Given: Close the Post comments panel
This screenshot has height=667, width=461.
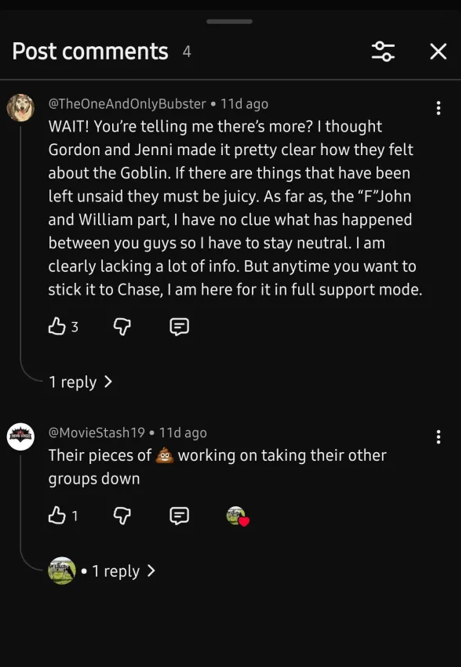Looking at the screenshot, I should tap(438, 51).
